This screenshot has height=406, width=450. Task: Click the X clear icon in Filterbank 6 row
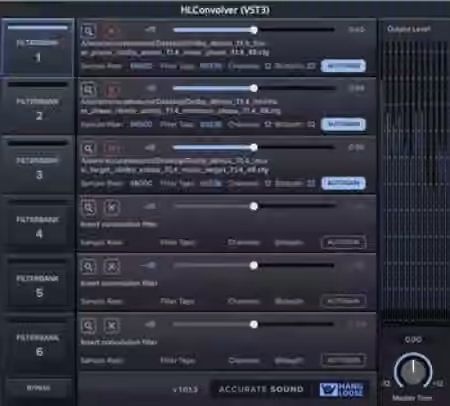click(111, 325)
